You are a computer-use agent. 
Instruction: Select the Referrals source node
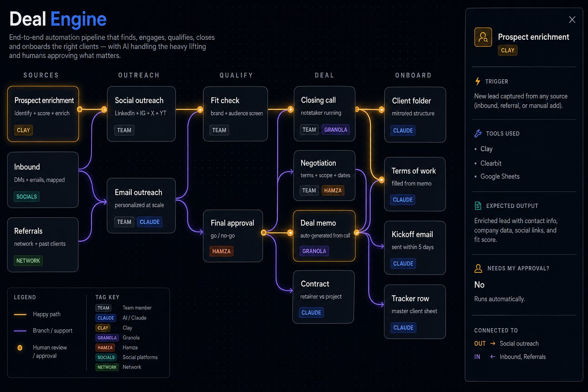pos(43,245)
